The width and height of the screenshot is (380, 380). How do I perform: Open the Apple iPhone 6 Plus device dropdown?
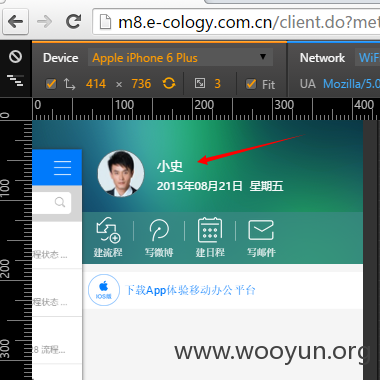[x=180, y=58]
